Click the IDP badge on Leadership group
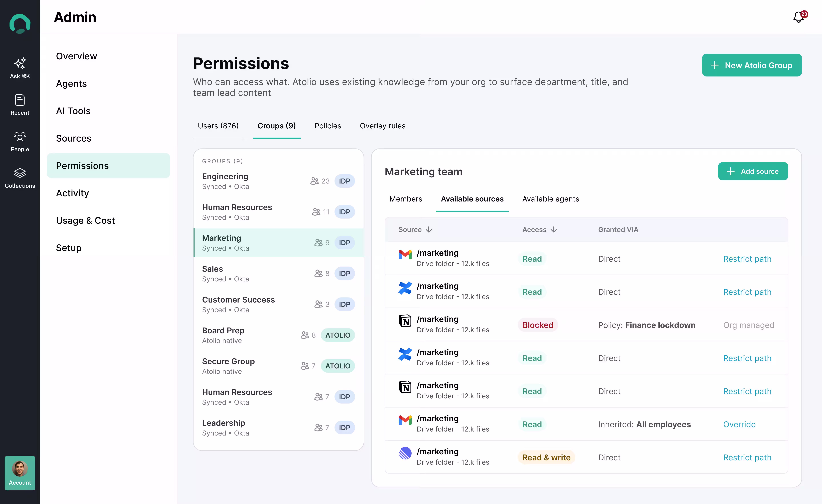 [x=345, y=428]
